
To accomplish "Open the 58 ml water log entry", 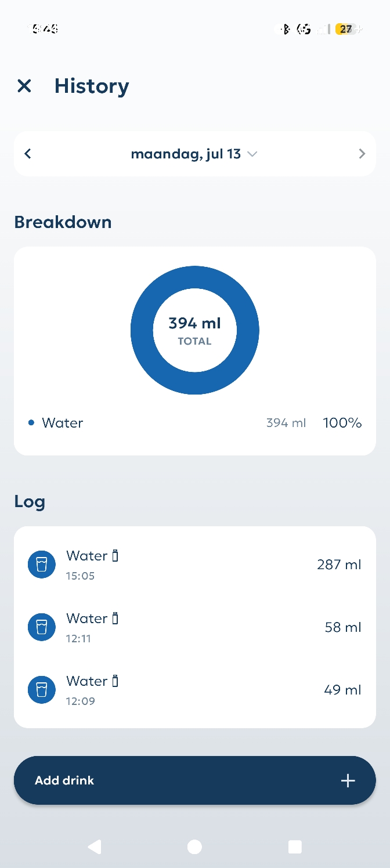I will [195, 627].
